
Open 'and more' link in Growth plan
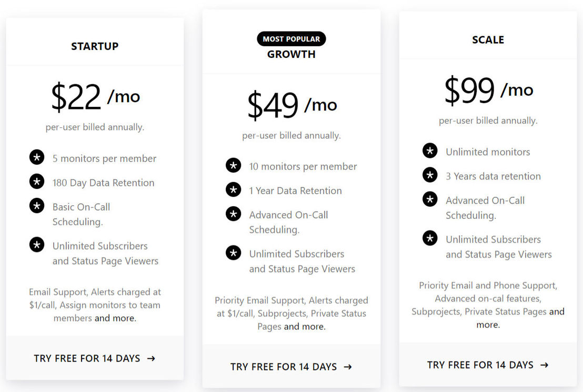[305, 327]
